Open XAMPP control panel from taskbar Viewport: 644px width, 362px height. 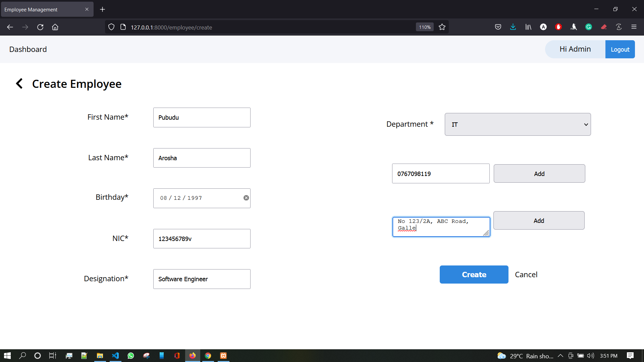[x=223, y=356]
